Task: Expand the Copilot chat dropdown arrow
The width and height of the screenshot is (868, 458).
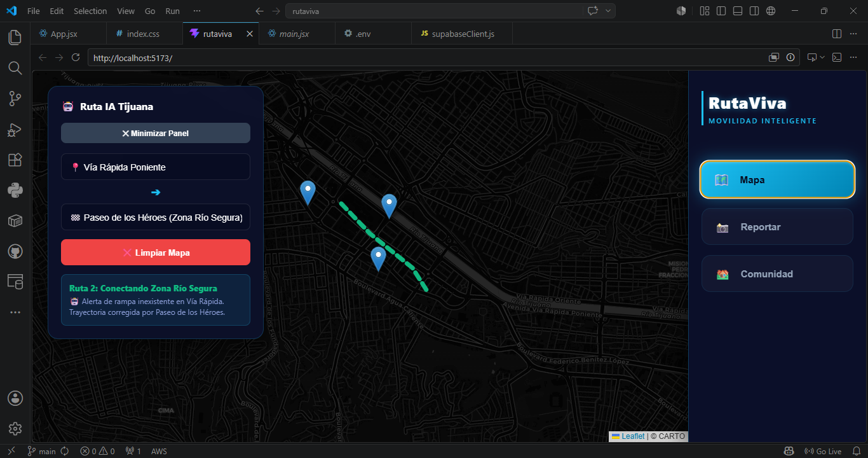Action: click(x=608, y=11)
